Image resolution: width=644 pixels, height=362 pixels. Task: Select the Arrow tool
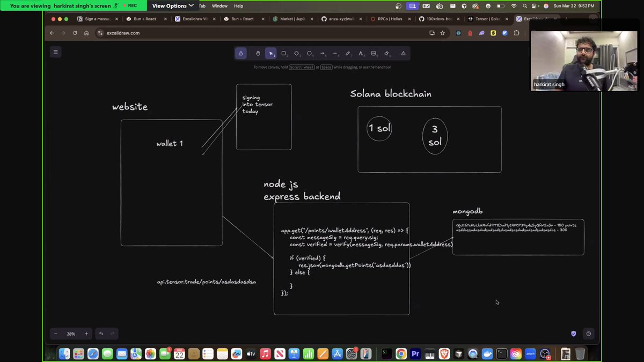[322, 53]
